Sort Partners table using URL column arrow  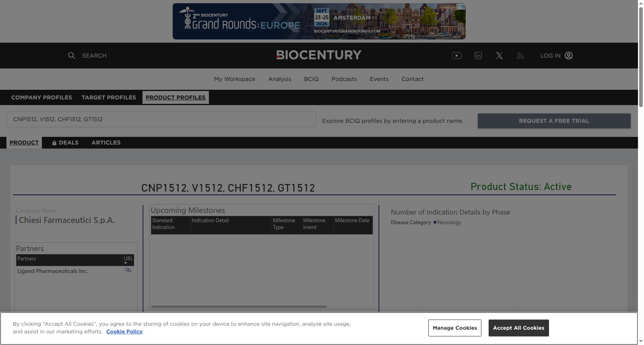(x=126, y=263)
